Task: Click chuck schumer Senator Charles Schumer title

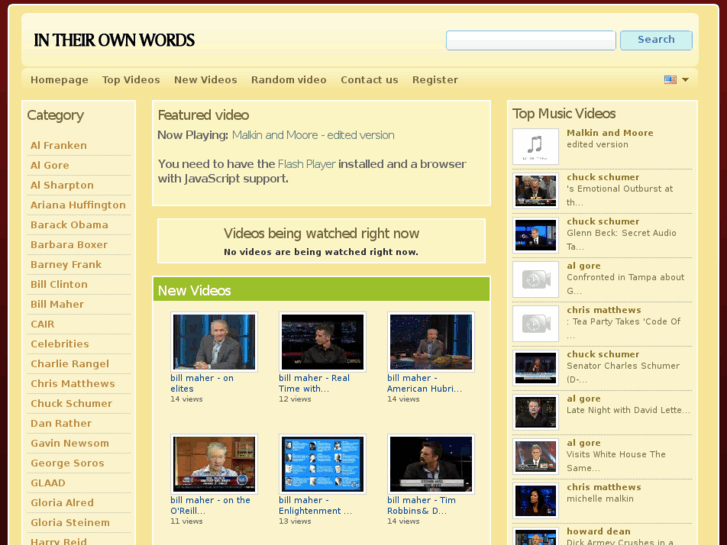Action: pyautogui.click(x=603, y=354)
